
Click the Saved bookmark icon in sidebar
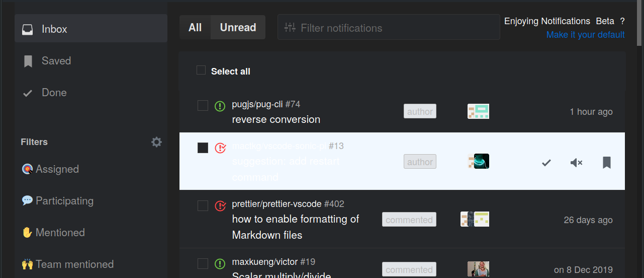point(28,61)
